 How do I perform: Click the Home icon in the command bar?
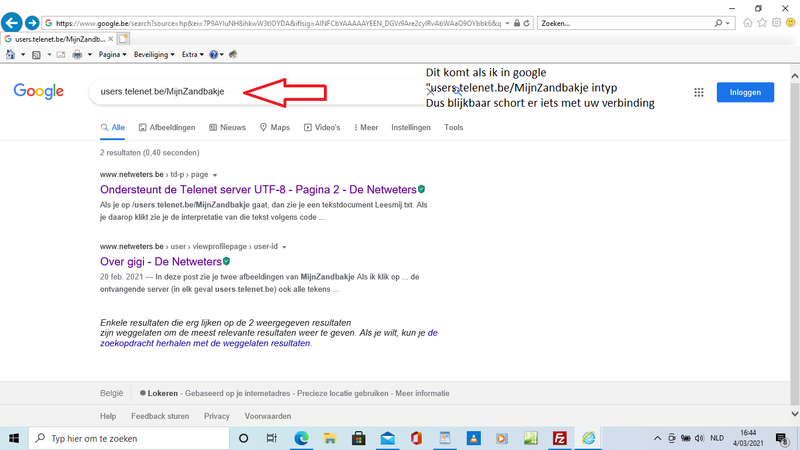(10, 54)
